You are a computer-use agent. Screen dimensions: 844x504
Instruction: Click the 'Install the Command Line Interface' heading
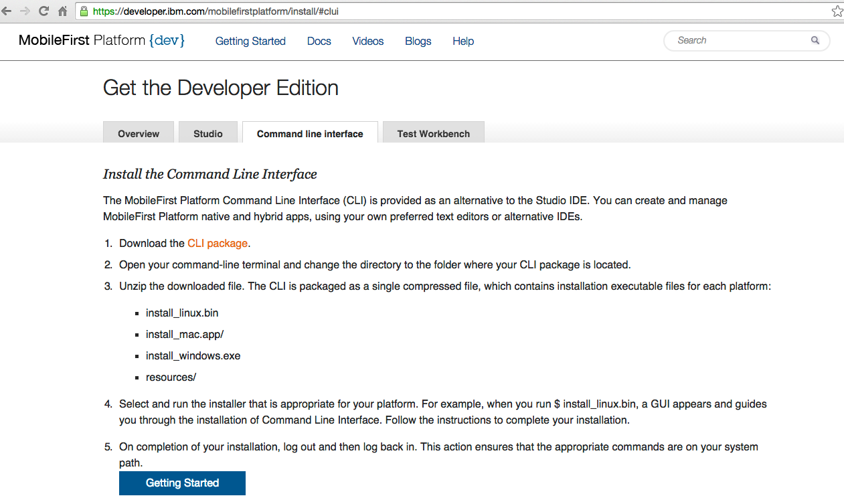pos(210,174)
